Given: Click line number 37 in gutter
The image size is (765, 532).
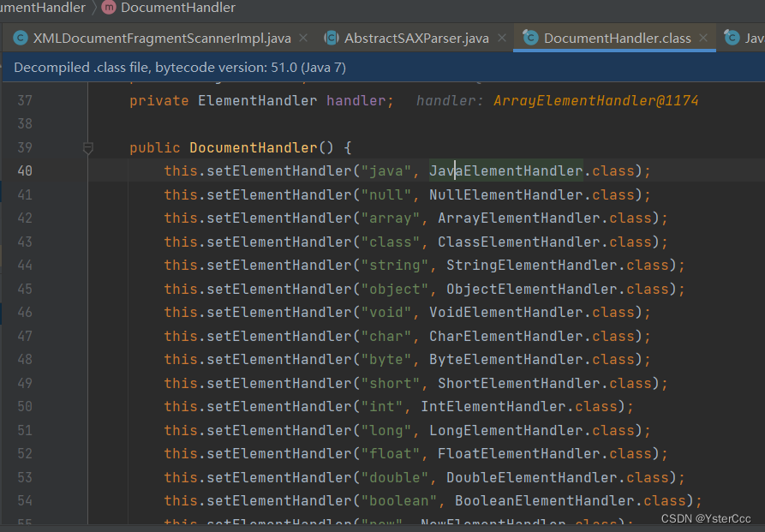Looking at the screenshot, I should point(25,100).
